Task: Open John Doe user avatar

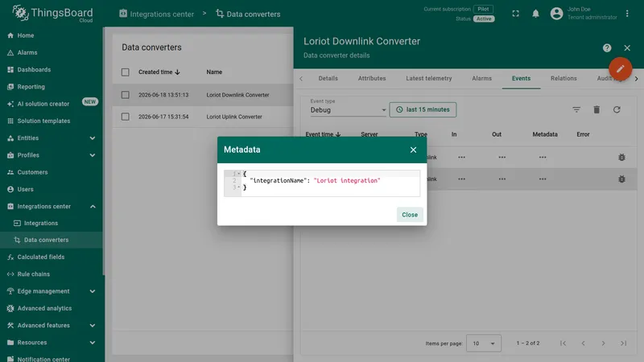Action: [x=556, y=14]
